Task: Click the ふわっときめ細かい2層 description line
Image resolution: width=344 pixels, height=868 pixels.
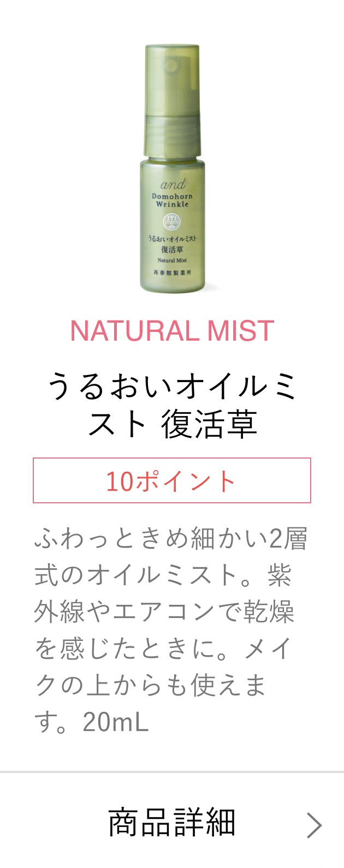Action: click(171, 538)
